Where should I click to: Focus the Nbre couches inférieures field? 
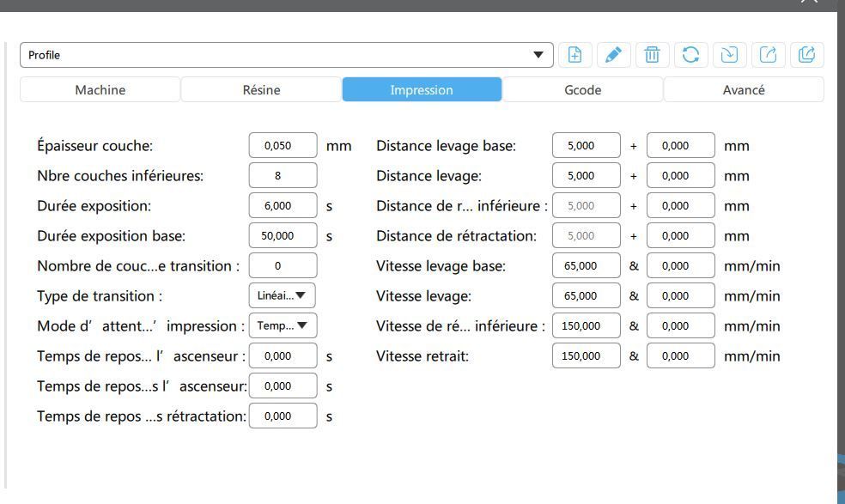tap(283, 176)
